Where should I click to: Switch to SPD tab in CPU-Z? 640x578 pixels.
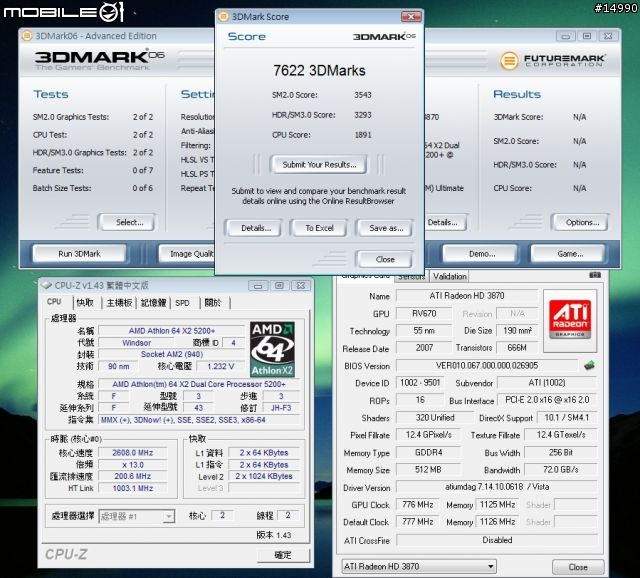point(183,303)
